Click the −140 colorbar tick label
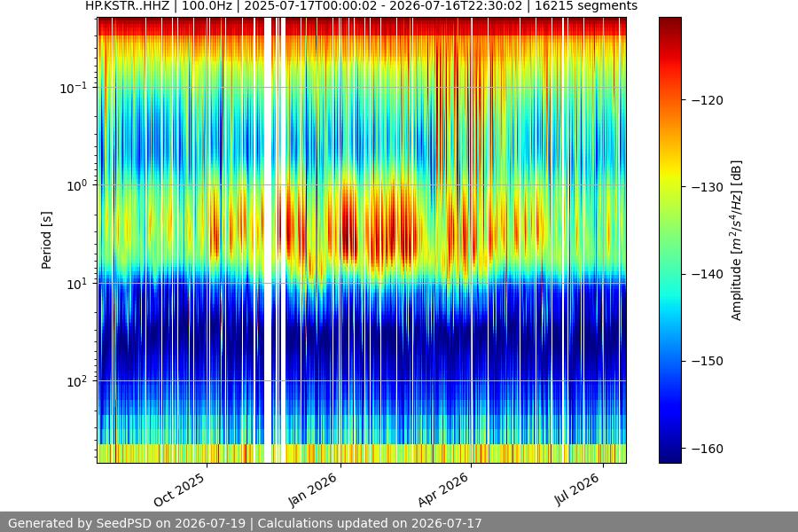Viewport: 798px width, 532px height. pos(708,274)
